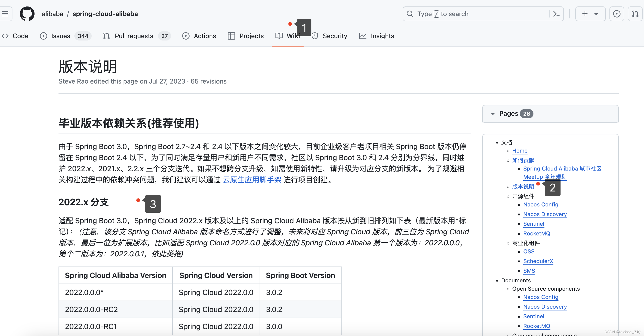This screenshot has width=644, height=336.
Task: Click the Pull requests count badge 27
Action: pyautogui.click(x=164, y=36)
